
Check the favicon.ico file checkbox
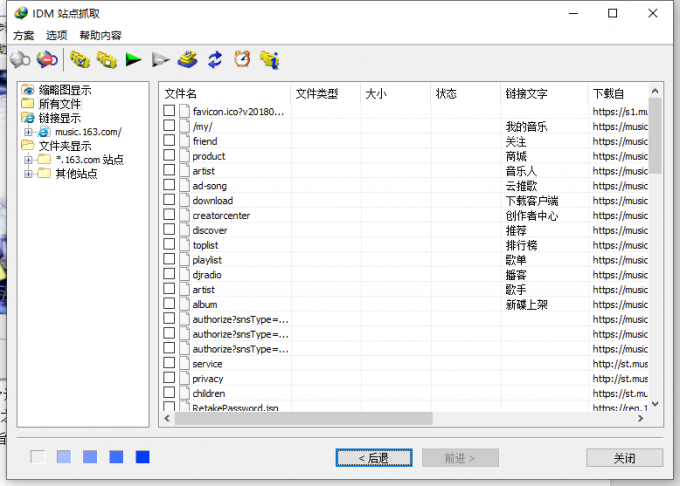tap(169, 111)
